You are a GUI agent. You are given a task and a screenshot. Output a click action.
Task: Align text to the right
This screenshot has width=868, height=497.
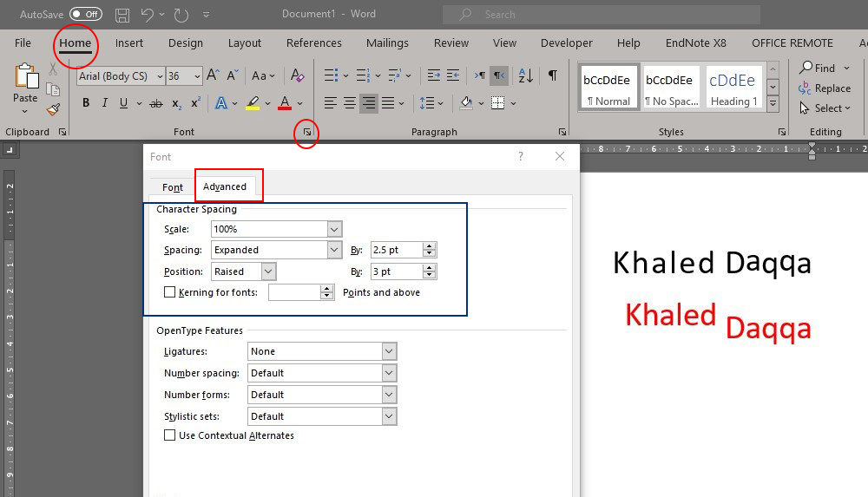click(x=369, y=103)
